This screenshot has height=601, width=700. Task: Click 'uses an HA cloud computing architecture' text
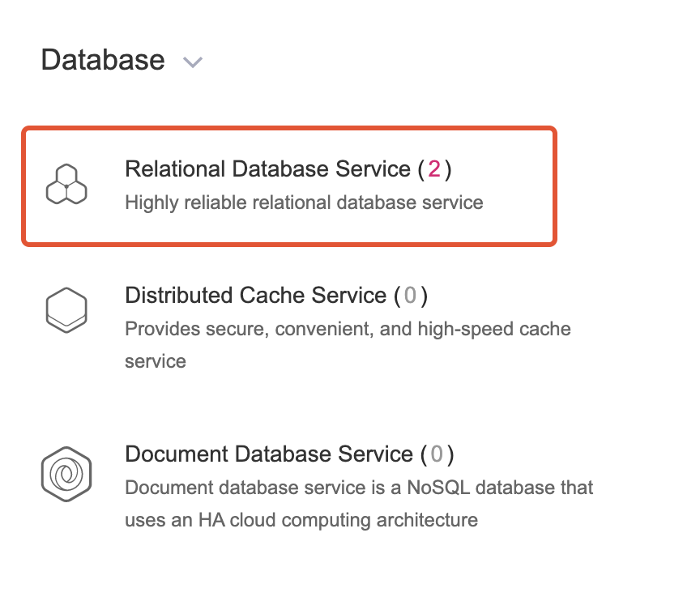[301, 520]
